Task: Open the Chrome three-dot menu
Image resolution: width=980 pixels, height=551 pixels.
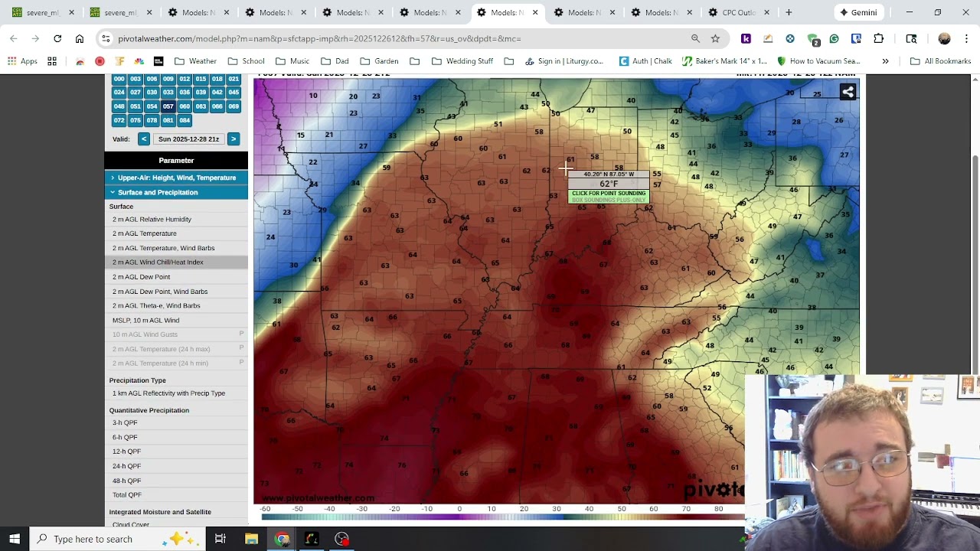Action: [966, 38]
